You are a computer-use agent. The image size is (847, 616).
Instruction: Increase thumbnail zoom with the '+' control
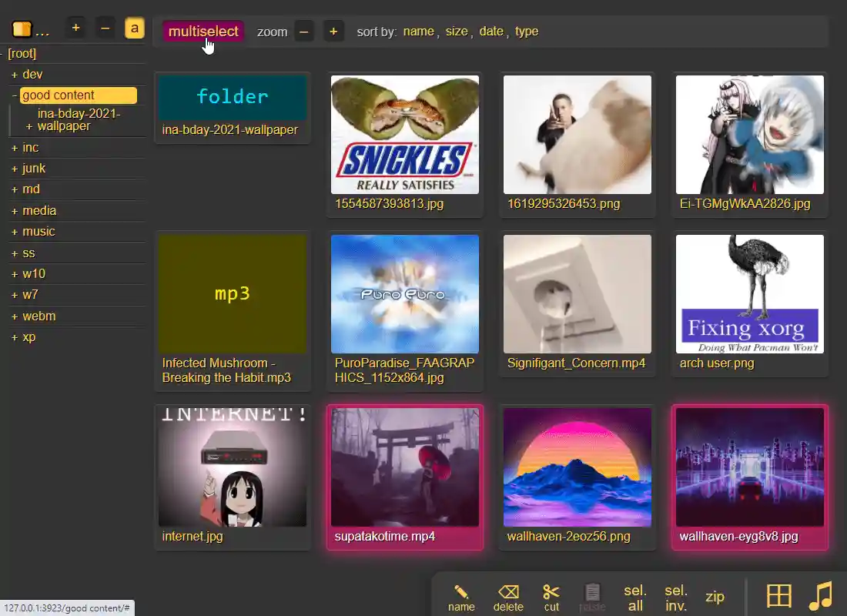(332, 32)
